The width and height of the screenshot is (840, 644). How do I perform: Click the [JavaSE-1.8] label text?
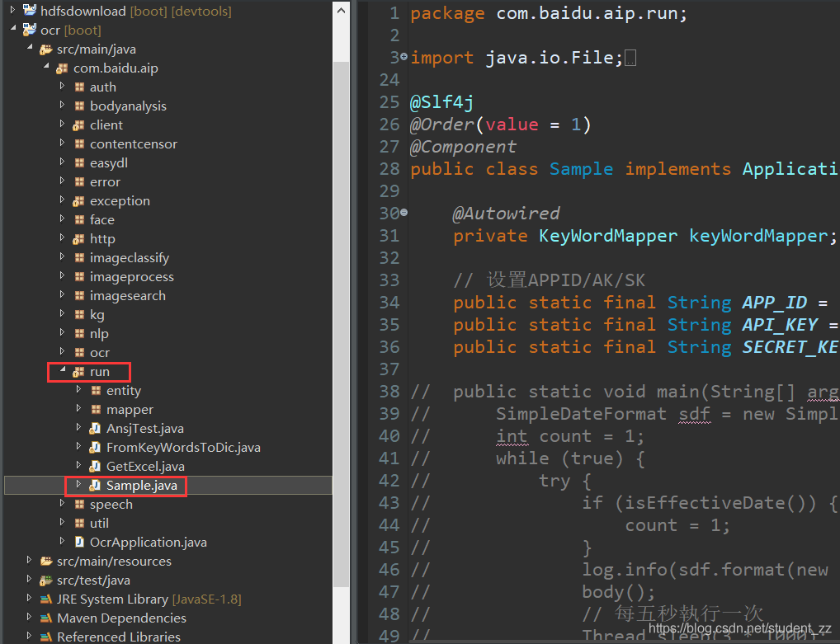207,599
